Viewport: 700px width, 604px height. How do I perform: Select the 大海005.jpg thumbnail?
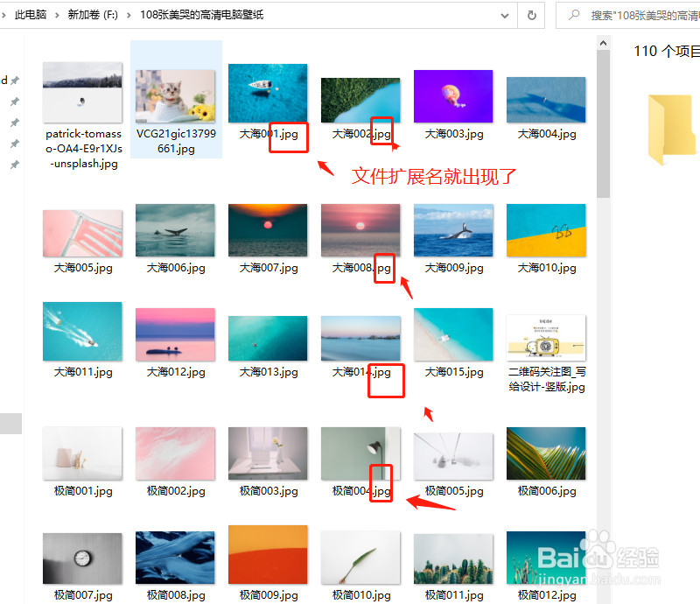coord(82,233)
